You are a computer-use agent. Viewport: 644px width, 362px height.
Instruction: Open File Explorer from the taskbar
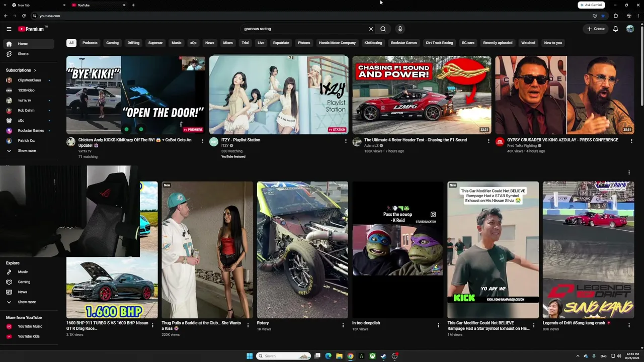point(339,356)
